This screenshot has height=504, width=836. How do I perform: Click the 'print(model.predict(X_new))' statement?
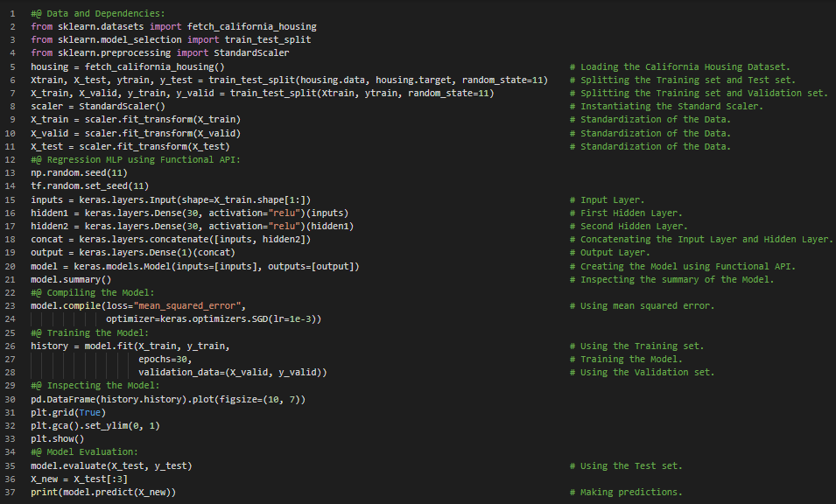103,493
